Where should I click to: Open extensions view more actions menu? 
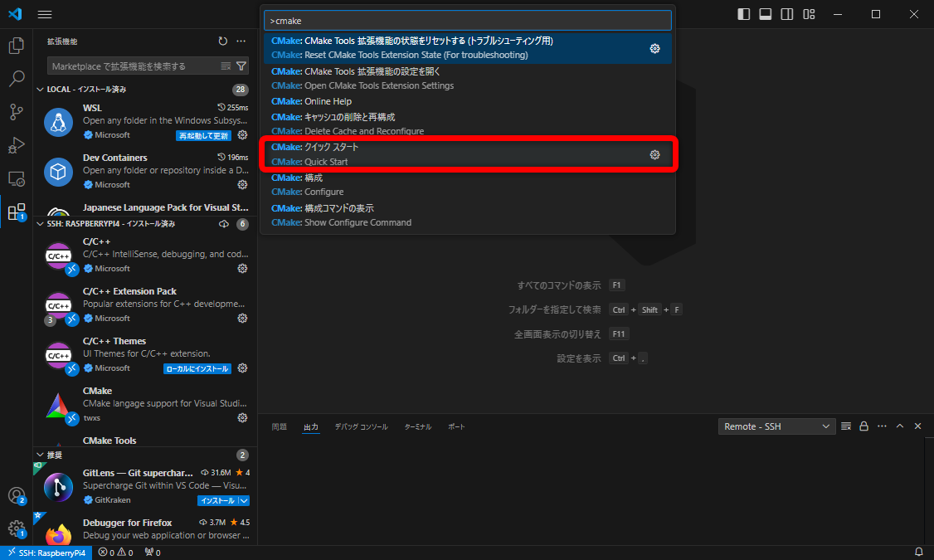[241, 41]
